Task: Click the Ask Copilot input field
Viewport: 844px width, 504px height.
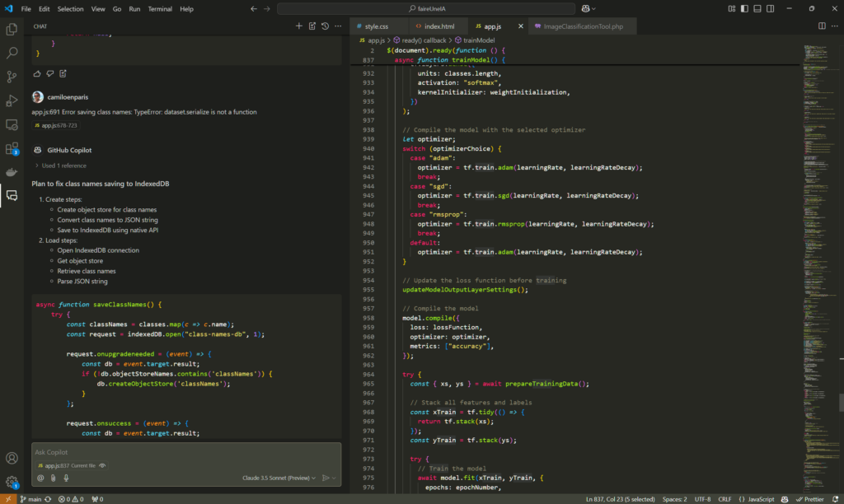Action: (x=186, y=452)
